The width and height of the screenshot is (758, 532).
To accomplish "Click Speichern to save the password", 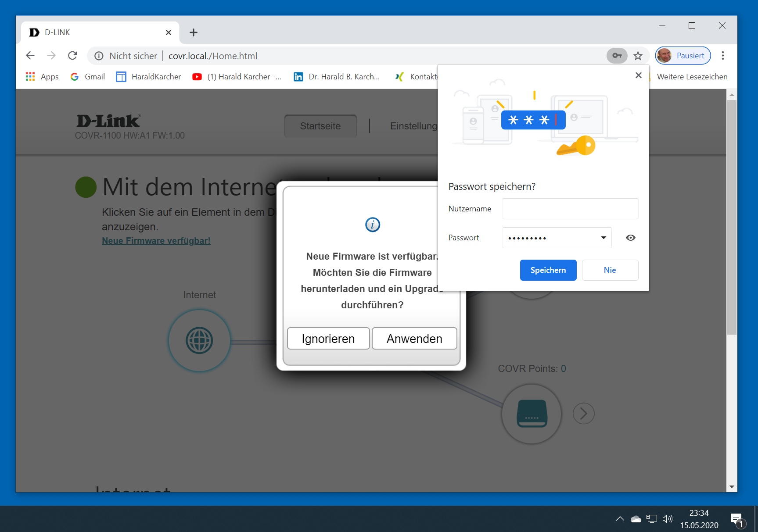I will 548,270.
